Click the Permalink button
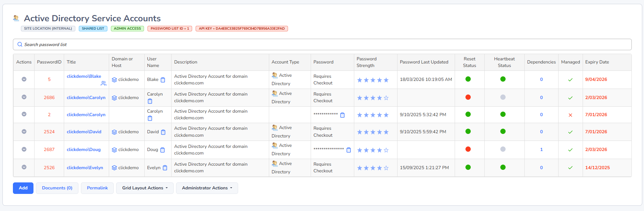 [x=97, y=188]
